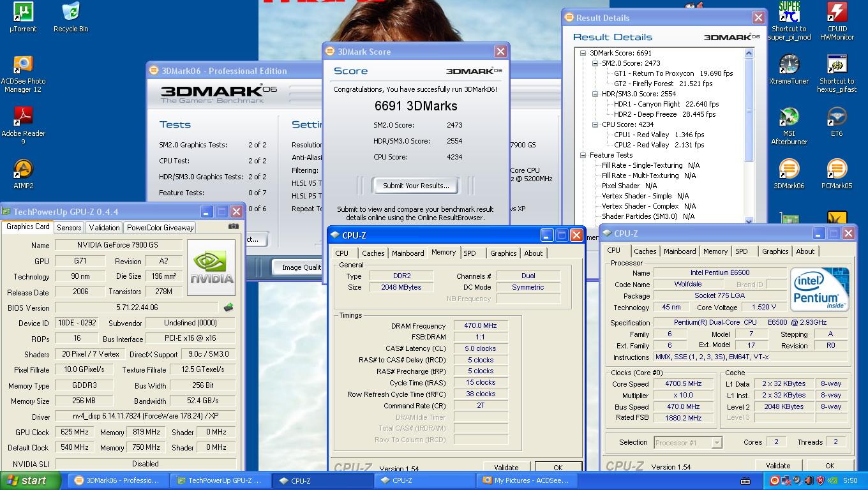The image size is (868, 490).
Task: Collapse the 3DMark Score: 6691 tree node
Action: tap(583, 53)
